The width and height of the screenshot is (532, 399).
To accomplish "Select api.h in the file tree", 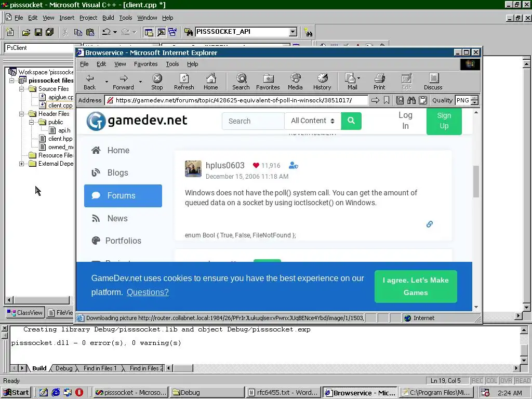I will (64, 130).
